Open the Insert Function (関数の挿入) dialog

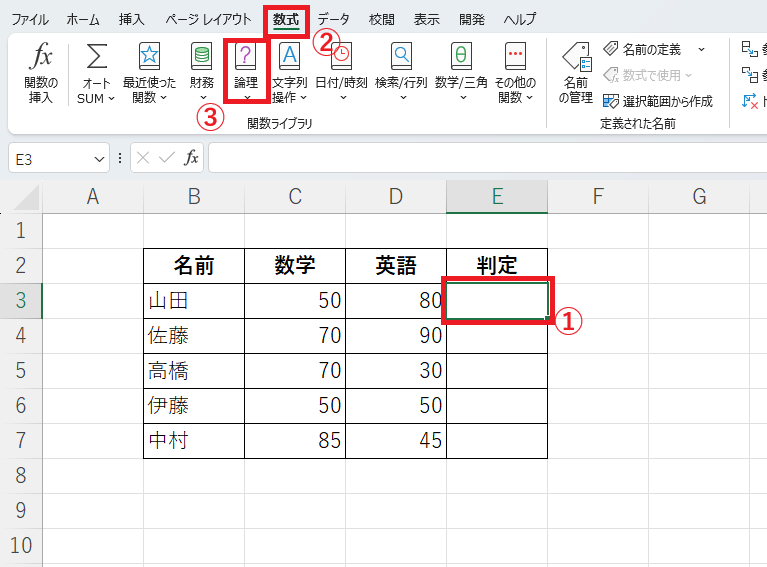coord(41,72)
